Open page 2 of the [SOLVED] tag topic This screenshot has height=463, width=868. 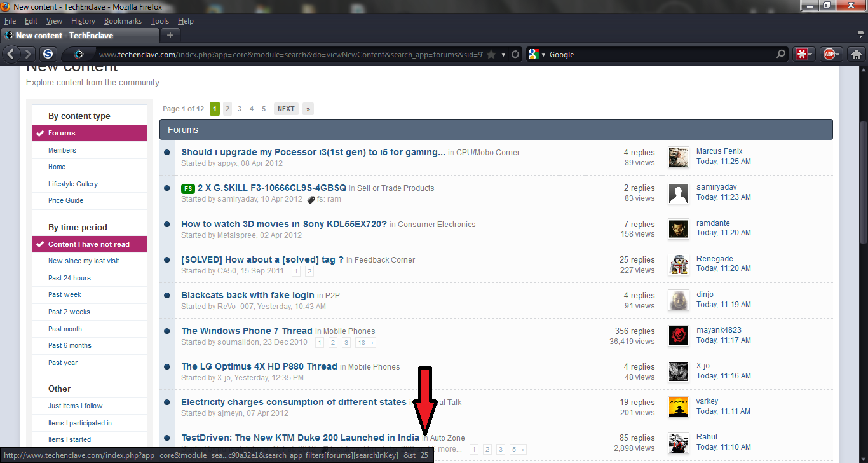point(309,271)
